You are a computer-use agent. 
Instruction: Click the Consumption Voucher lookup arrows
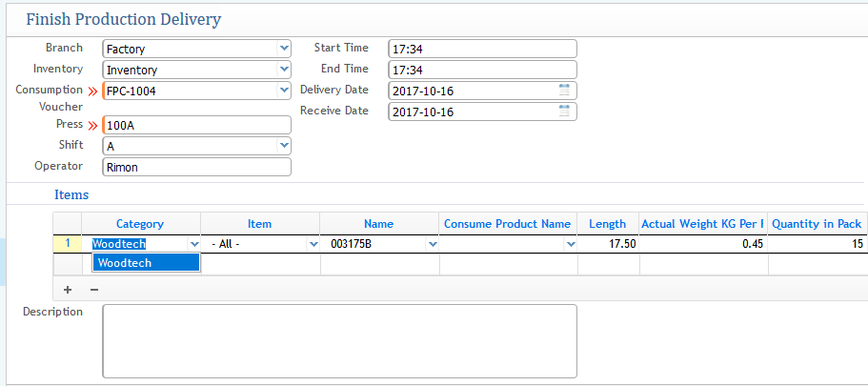pyautogui.click(x=93, y=91)
